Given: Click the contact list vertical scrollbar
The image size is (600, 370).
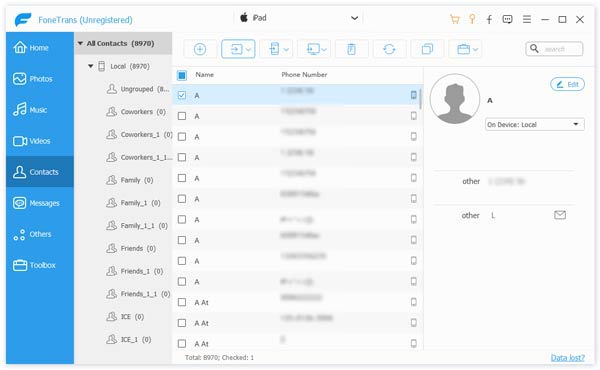Looking at the screenshot, I should tap(421, 99).
